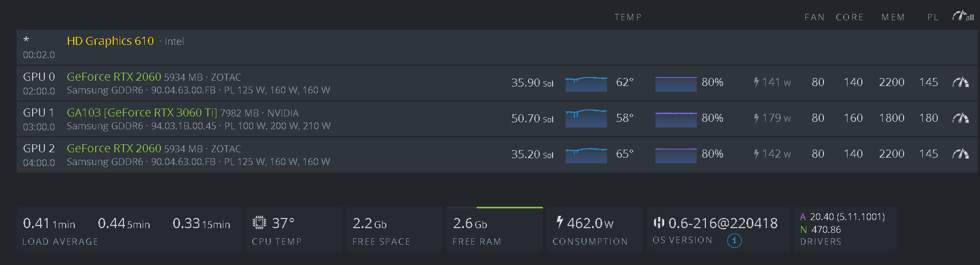Screen dimensions: 980x265
Task: Click GPU 2 temperature graph
Action: coord(586,154)
